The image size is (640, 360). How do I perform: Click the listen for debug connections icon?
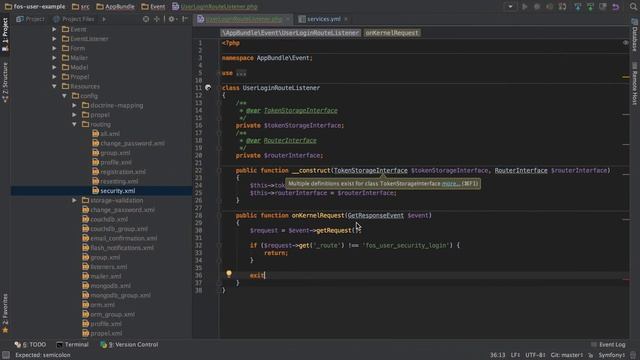click(562, 7)
